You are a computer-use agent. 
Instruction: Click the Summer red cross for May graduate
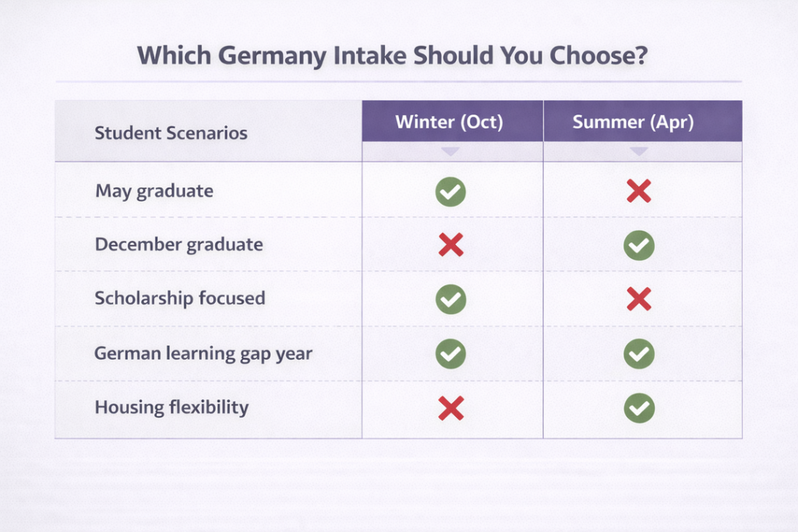(639, 192)
